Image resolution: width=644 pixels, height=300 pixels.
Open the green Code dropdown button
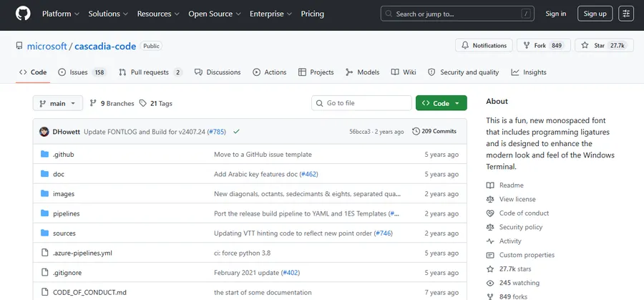(x=441, y=103)
